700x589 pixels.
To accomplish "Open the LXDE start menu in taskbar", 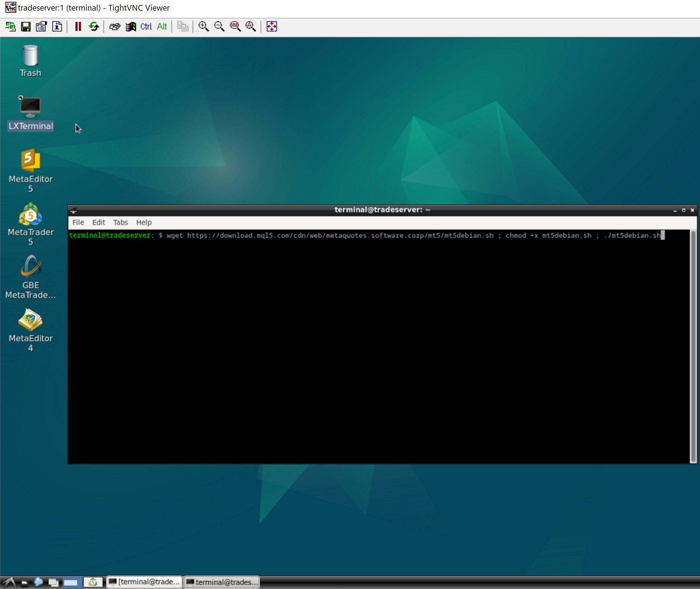I will tap(9, 582).
